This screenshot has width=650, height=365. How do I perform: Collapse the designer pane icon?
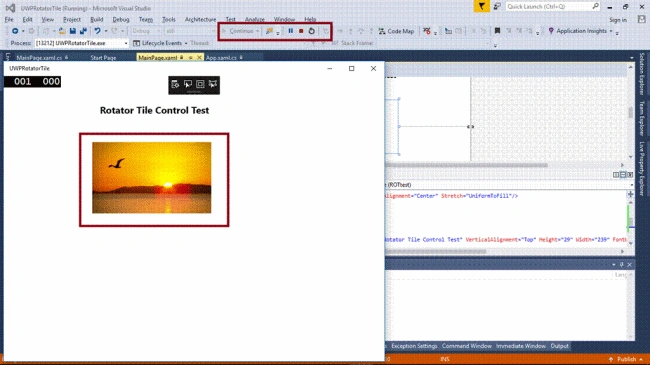tap(630, 175)
